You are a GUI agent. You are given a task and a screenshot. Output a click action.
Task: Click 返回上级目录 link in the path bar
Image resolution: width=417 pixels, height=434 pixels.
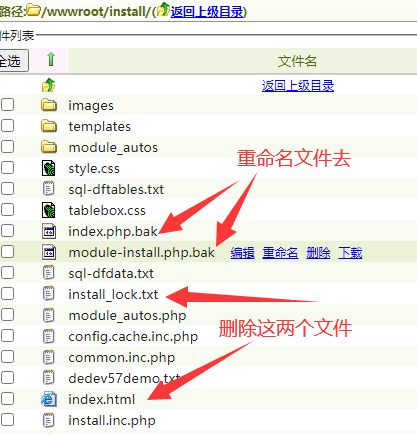(x=207, y=12)
